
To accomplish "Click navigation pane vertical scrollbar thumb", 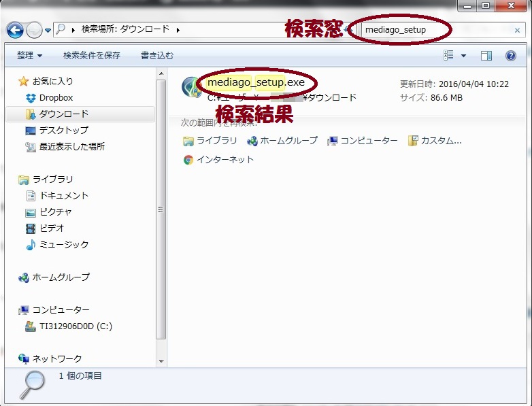I will (x=161, y=209).
